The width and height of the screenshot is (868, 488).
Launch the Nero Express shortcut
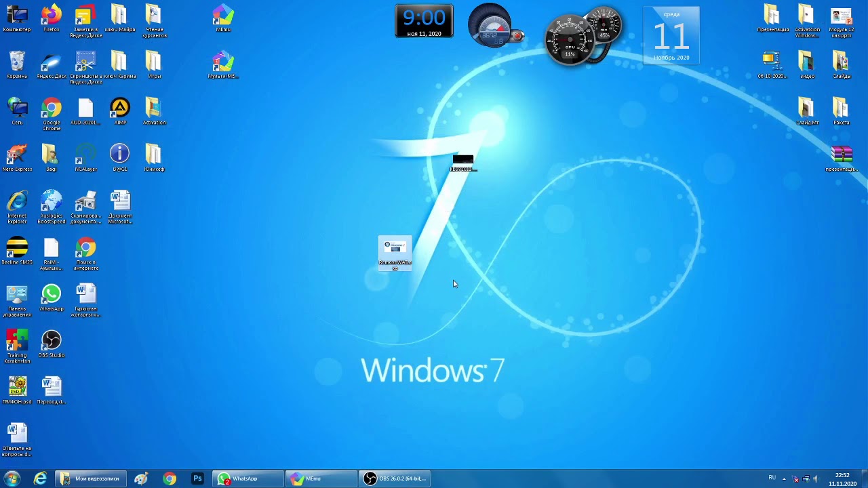pyautogui.click(x=17, y=158)
